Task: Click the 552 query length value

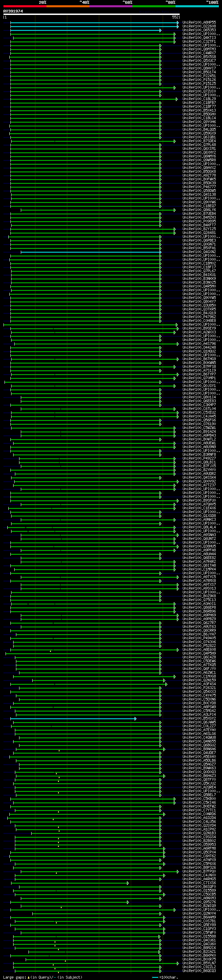Action: point(175,17)
